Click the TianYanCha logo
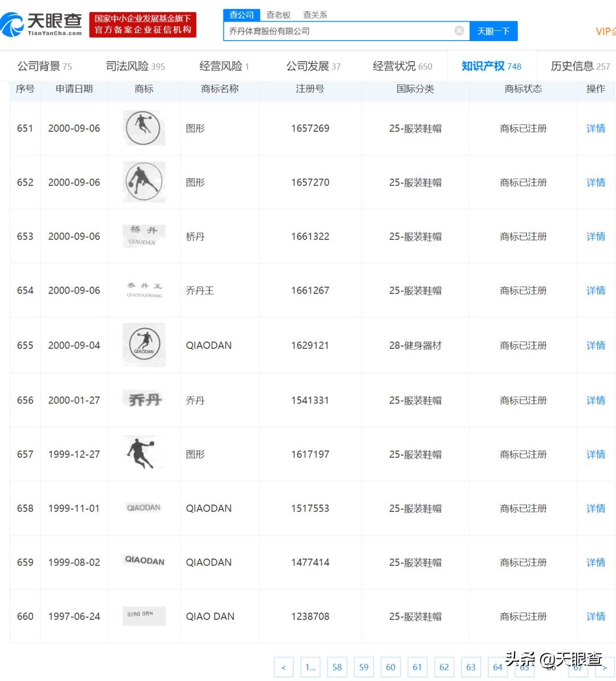616x681 pixels. click(42, 25)
